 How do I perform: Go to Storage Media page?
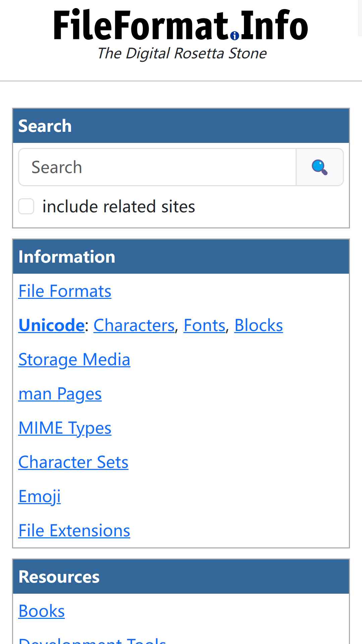click(x=74, y=360)
